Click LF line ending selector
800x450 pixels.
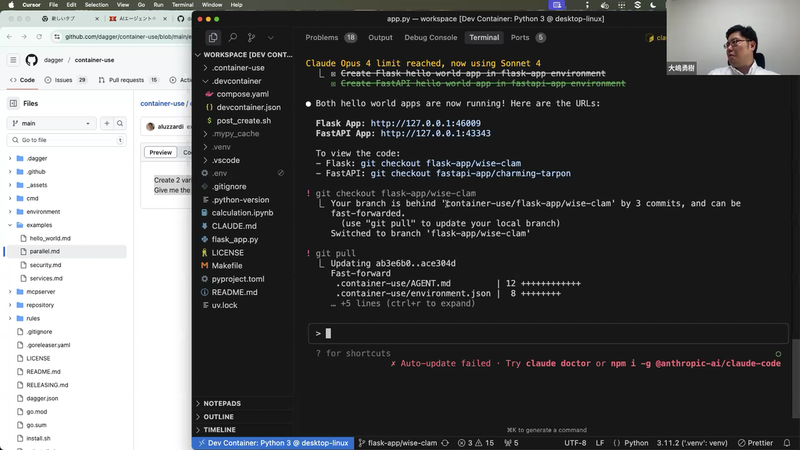click(x=600, y=443)
